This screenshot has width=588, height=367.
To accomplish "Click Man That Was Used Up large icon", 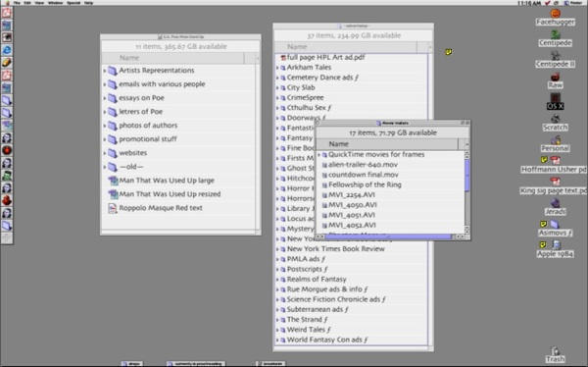I will [113, 181].
